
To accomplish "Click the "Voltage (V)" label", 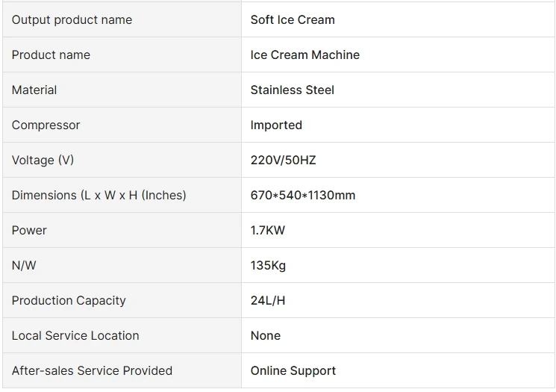I will click(43, 161).
